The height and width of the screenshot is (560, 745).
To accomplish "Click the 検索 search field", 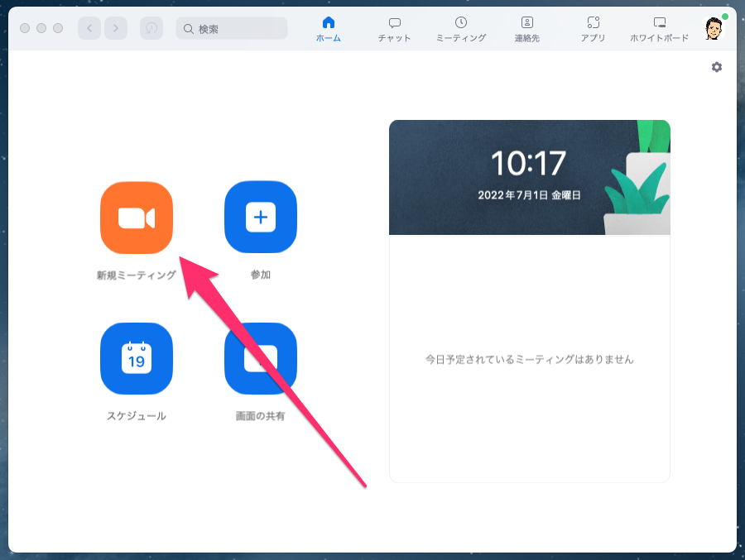I will [x=232, y=28].
